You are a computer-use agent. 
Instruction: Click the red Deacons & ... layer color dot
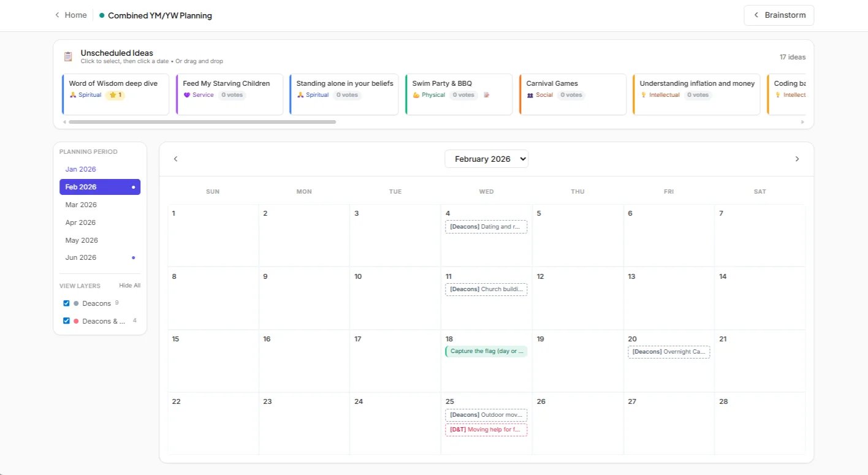point(76,320)
